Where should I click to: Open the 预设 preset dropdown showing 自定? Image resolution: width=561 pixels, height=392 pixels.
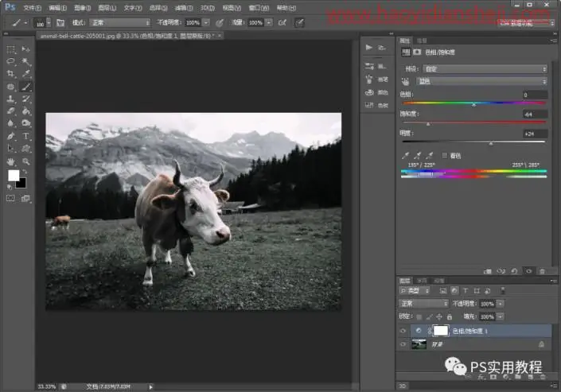[x=485, y=68]
